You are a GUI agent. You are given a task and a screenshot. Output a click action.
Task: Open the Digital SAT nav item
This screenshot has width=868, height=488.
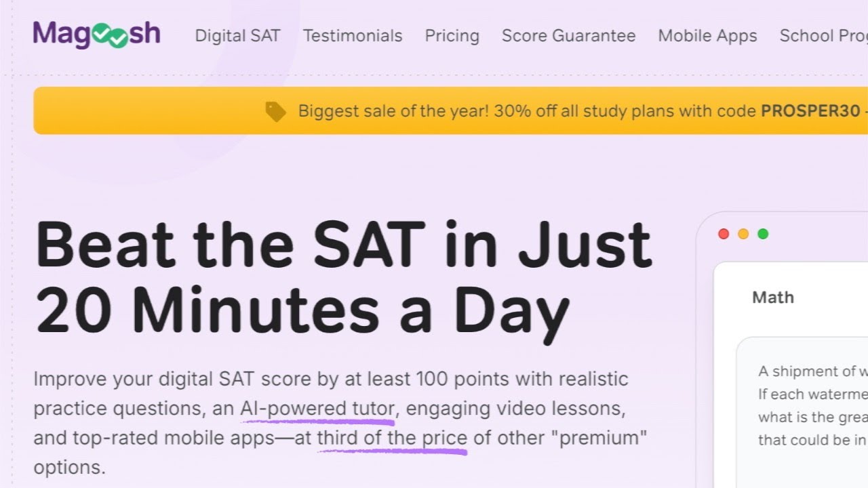pos(237,36)
